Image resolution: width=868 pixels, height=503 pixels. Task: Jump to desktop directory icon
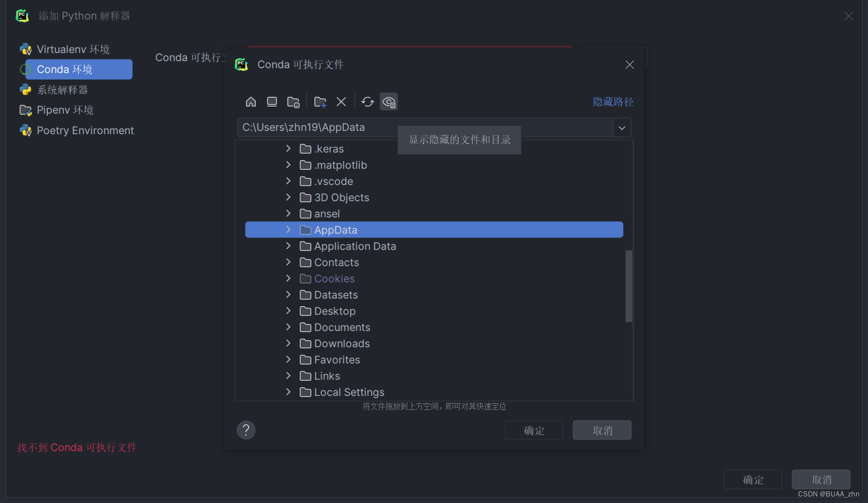tap(272, 102)
